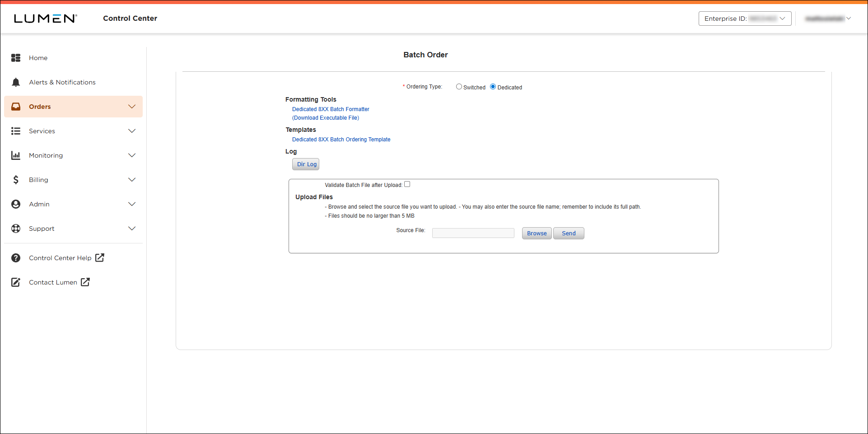Viewport: 868px width, 434px height.
Task: Select the Switched ordering type
Action: click(x=459, y=86)
